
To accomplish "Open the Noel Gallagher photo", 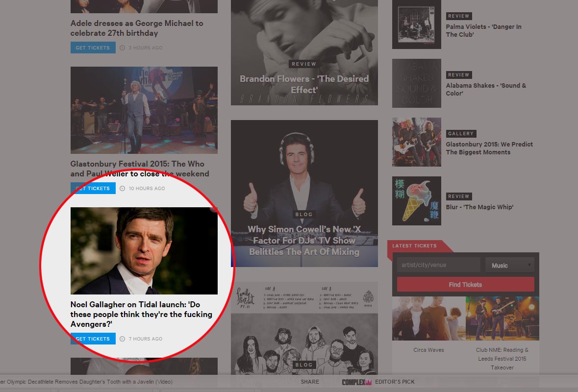I will [x=144, y=251].
